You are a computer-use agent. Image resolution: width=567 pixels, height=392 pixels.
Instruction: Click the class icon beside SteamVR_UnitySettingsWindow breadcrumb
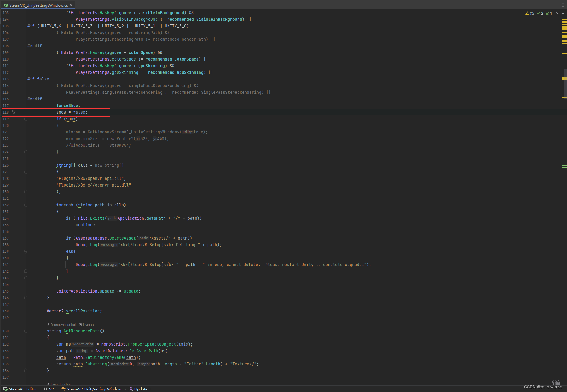tap(64, 389)
